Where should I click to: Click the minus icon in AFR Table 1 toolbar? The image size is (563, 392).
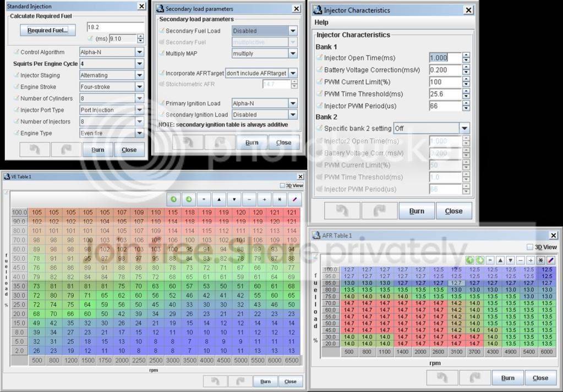521,260
